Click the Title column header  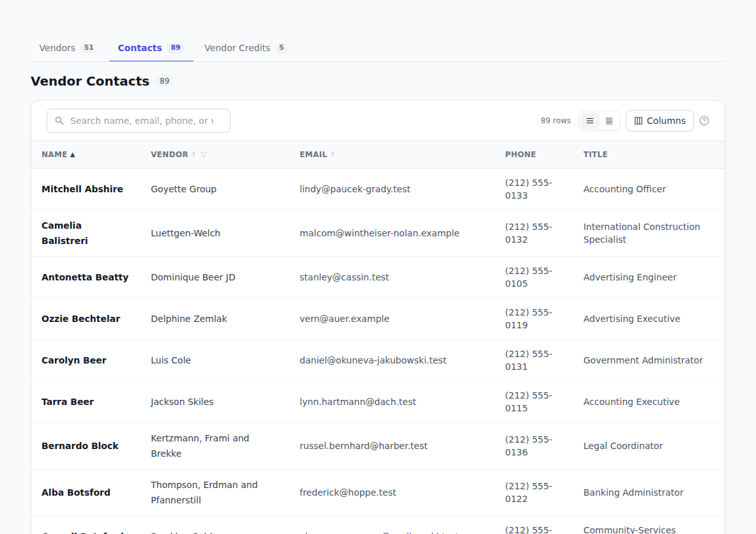(595, 155)
